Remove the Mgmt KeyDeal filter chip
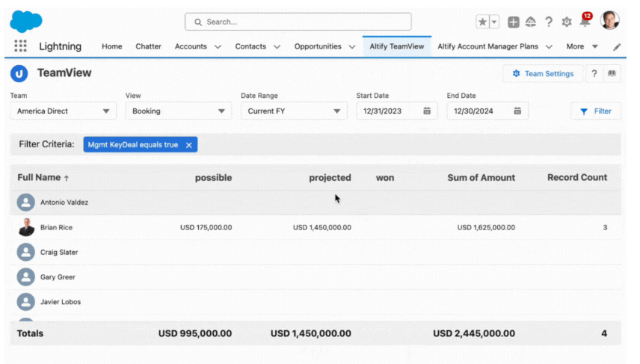640x364 pixels. coord(188,145)
